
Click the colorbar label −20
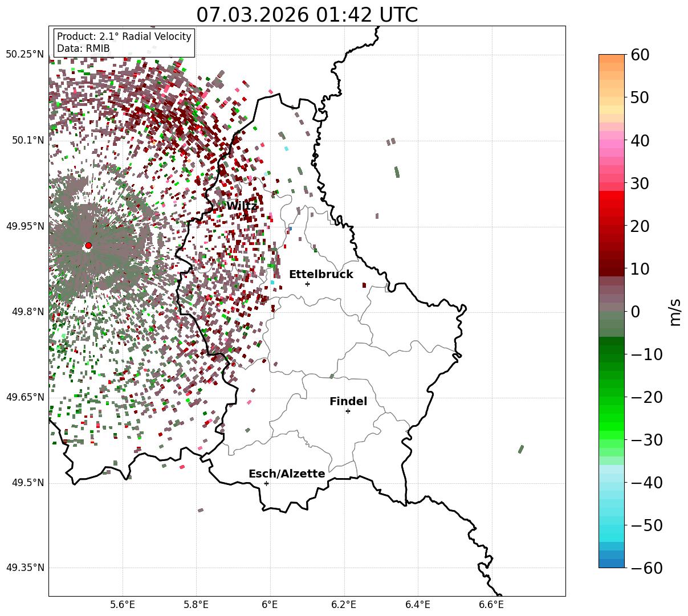click(x=646, y=397)
